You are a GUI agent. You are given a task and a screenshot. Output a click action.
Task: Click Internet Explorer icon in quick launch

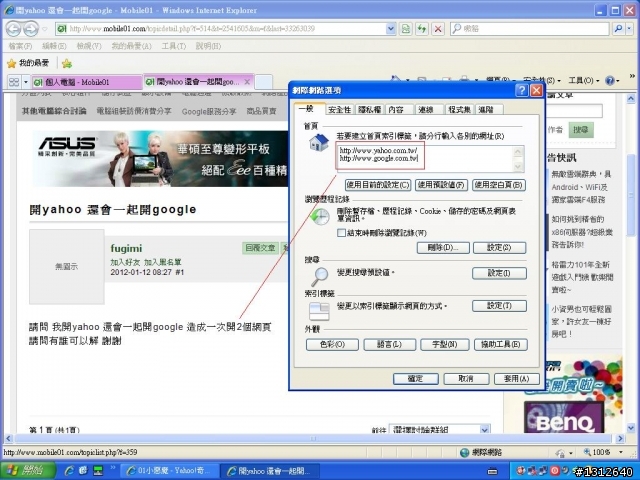pyautogui.click(x=69, y=471)
